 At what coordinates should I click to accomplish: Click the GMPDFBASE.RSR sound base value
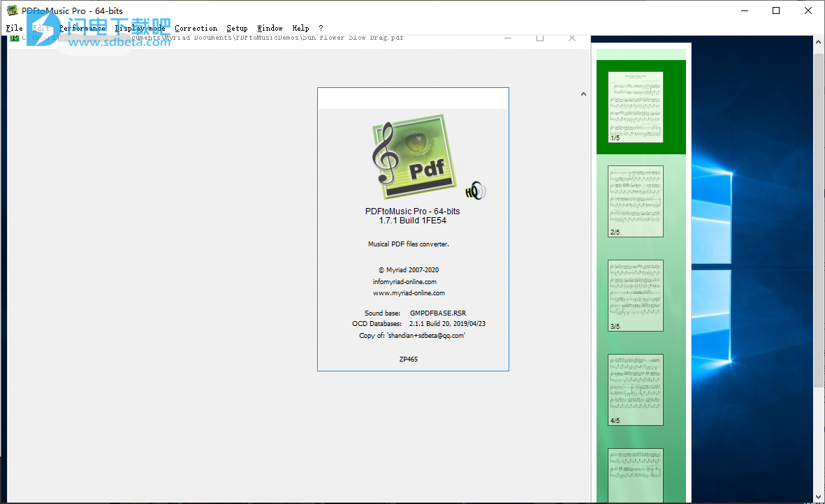[438, 313]
